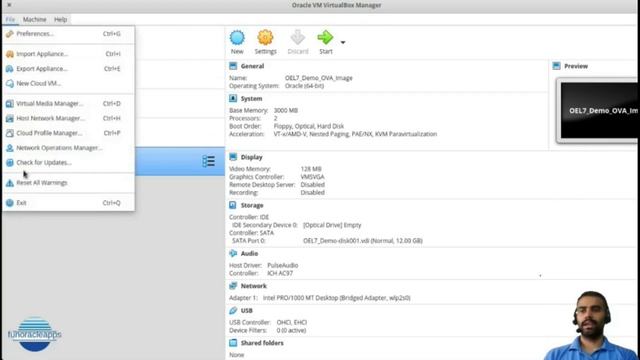This screenshot has height=360, width=640.
Task: Open Virtual Media Manager entry
Action: tap(68, 104)
